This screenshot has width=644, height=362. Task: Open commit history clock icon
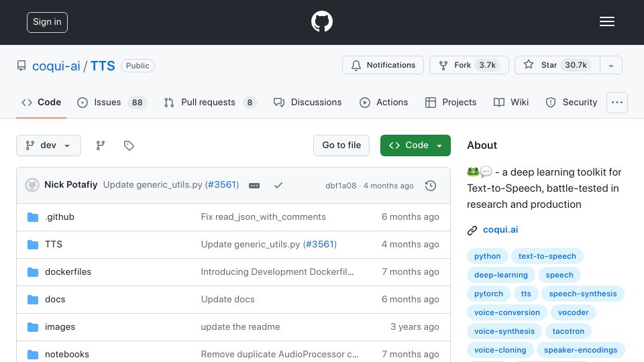431,186
